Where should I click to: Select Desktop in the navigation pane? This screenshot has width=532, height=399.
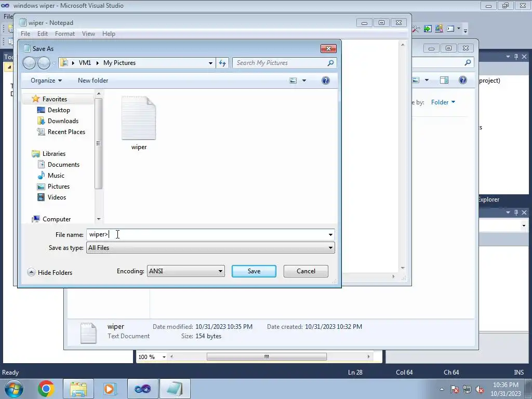point(59,110)
